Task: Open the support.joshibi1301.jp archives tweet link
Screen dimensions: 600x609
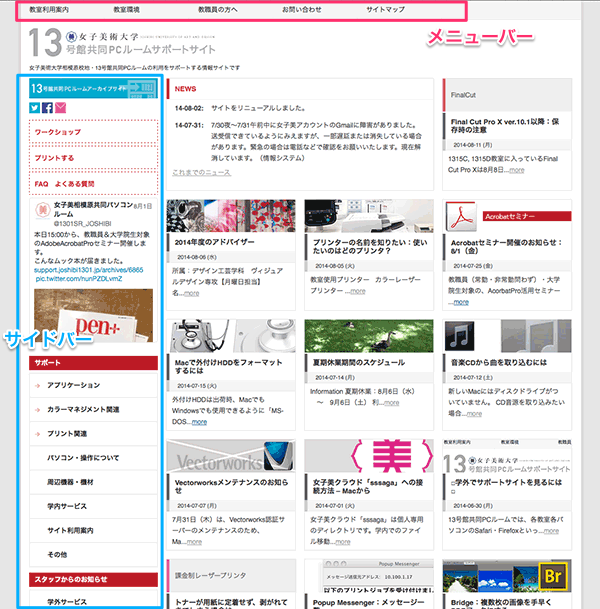Action: coord(89,270)
